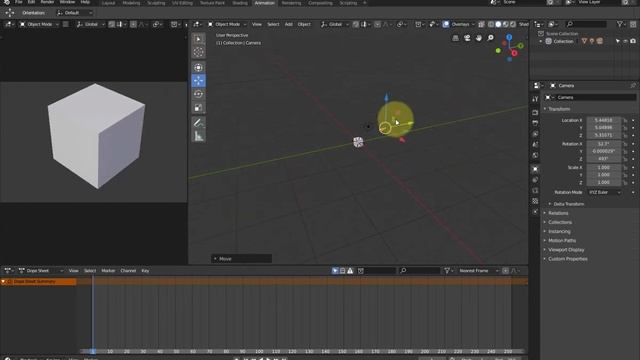The width and height of the screenshot is (640, 360).
Task: Click the Rotation X value field
Action: coord(604,144)
